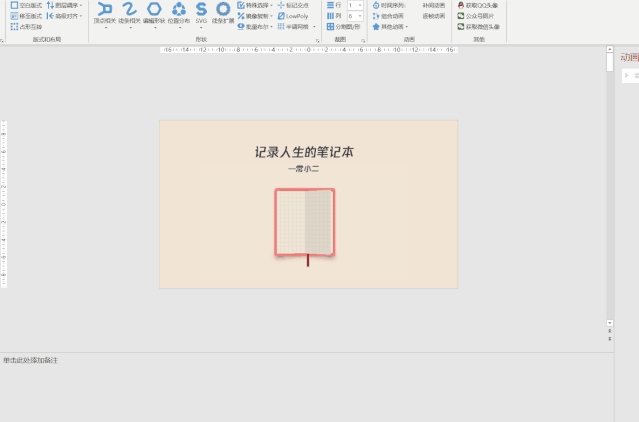Expand the arrow under SVG
Image resolution: width=639 pixels, height=422 pixels.
[201, 28]
